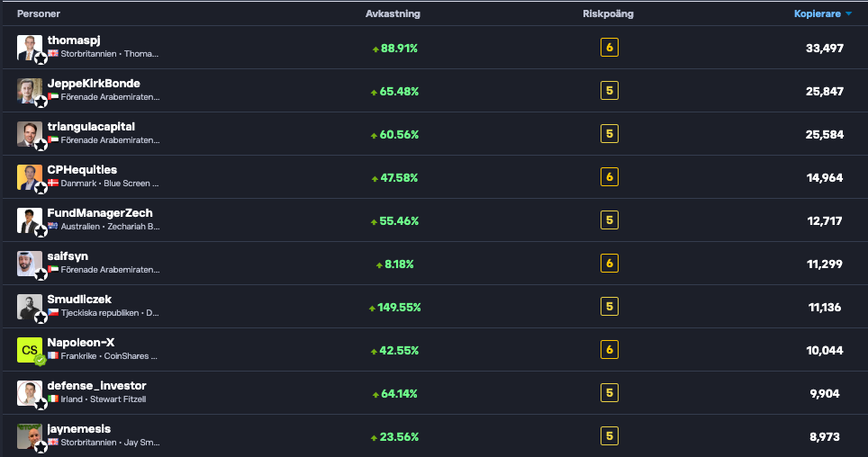Click risk score badge for jaynemesis
Viewport: 868px width, 457px height.
point(610,436)
